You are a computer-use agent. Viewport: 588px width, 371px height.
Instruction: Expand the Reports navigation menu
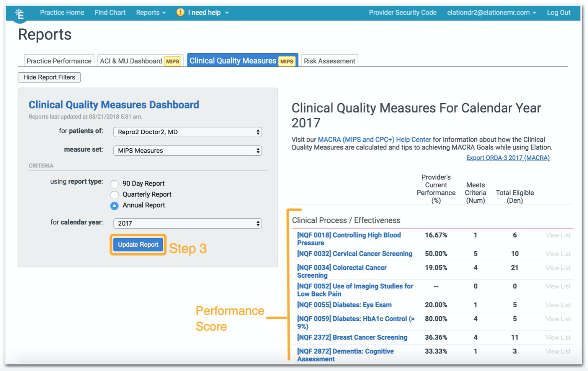(x=150, y=12)
